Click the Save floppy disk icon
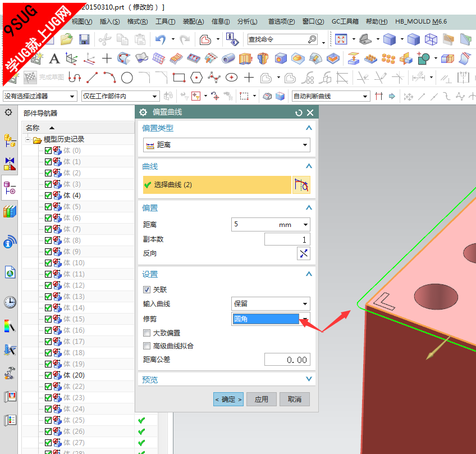The image size is (476, 454). (x=84, y=39)
